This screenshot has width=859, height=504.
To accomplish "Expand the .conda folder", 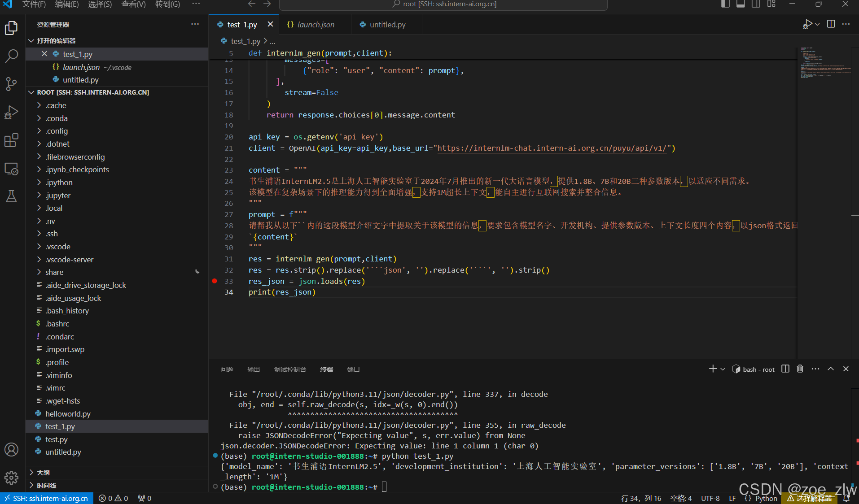I will (117, 118).
